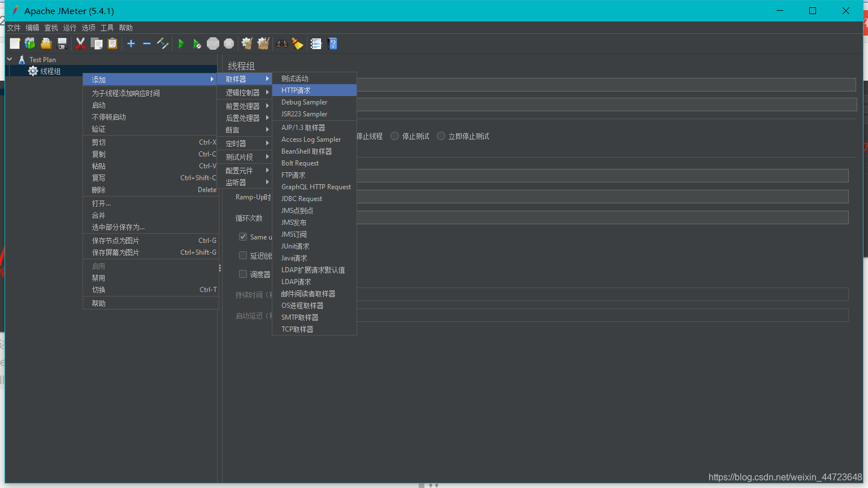Expand the 后置处理器 submenu
Image resolution: width=868 pixels, height=488 pixels.
[x=245, y=118]
